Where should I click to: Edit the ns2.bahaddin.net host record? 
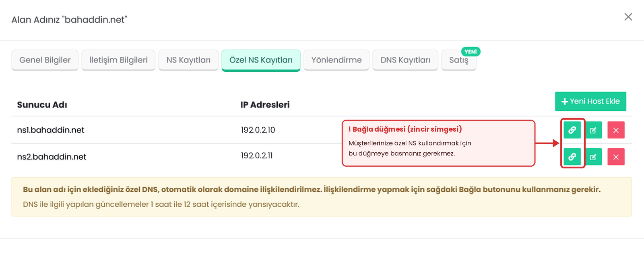[x=593, y=157]
